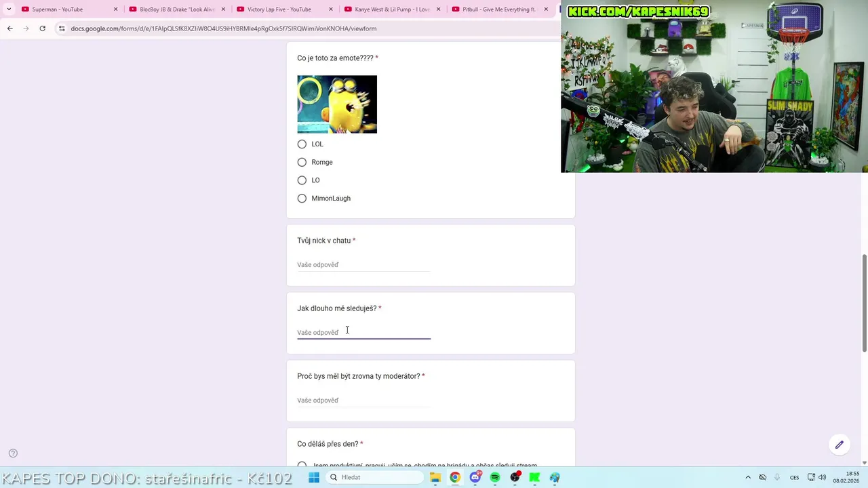The height and width of the screenshot is (488, 868).
Task: Focus the moderator reason answer field
Action: 363,401
